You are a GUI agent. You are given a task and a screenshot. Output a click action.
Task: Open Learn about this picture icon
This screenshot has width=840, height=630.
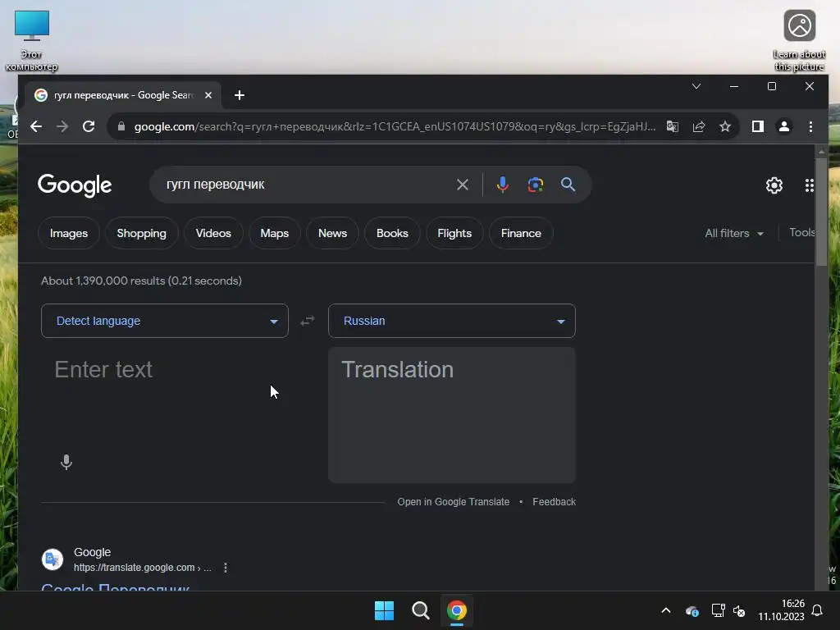[799, 40]
